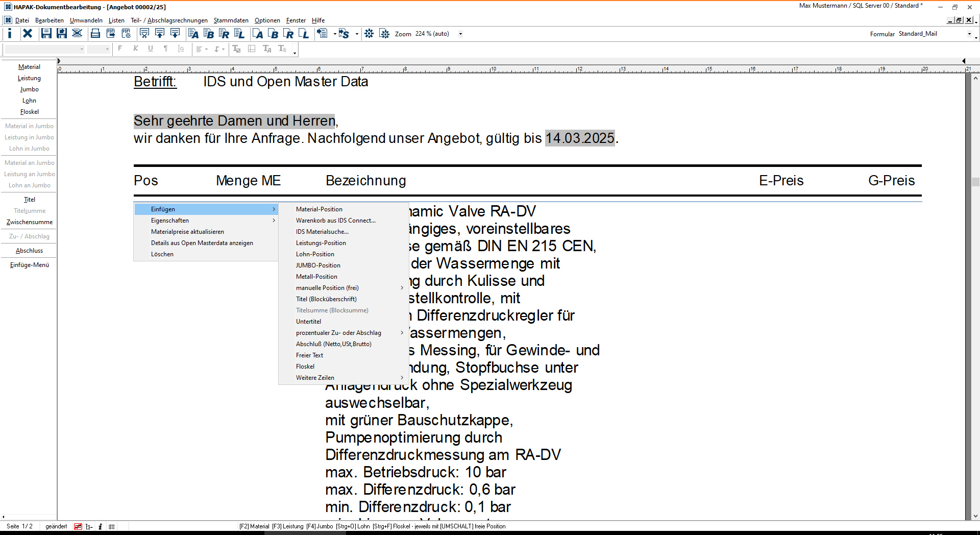Click the Zwischensumme sidebar button
The width and height of the screenshot is (980, 535).
(30, 222)
